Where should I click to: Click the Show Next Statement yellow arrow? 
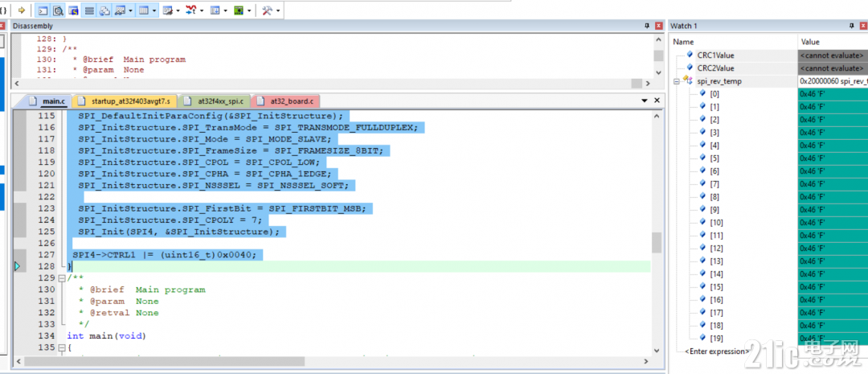[22, 10]
